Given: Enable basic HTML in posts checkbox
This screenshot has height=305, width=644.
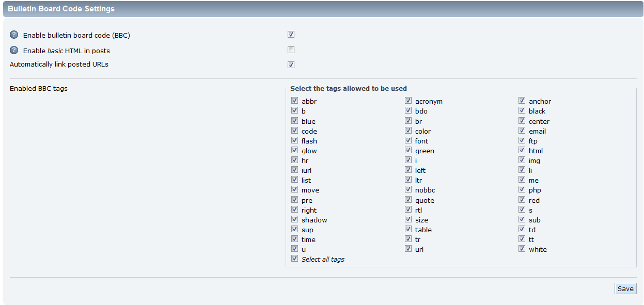Looking at the screenshot, I should click(291, 50).
